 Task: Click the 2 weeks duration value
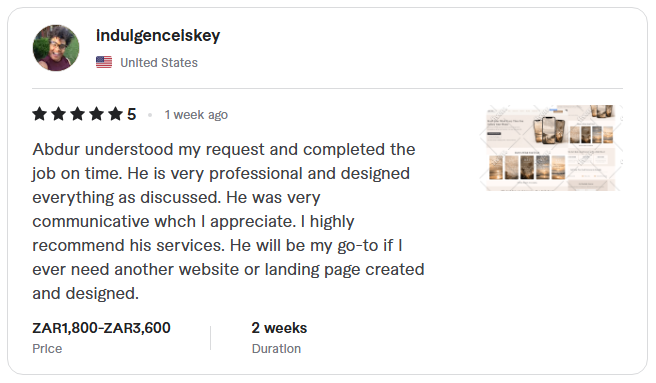coord(279,328)
